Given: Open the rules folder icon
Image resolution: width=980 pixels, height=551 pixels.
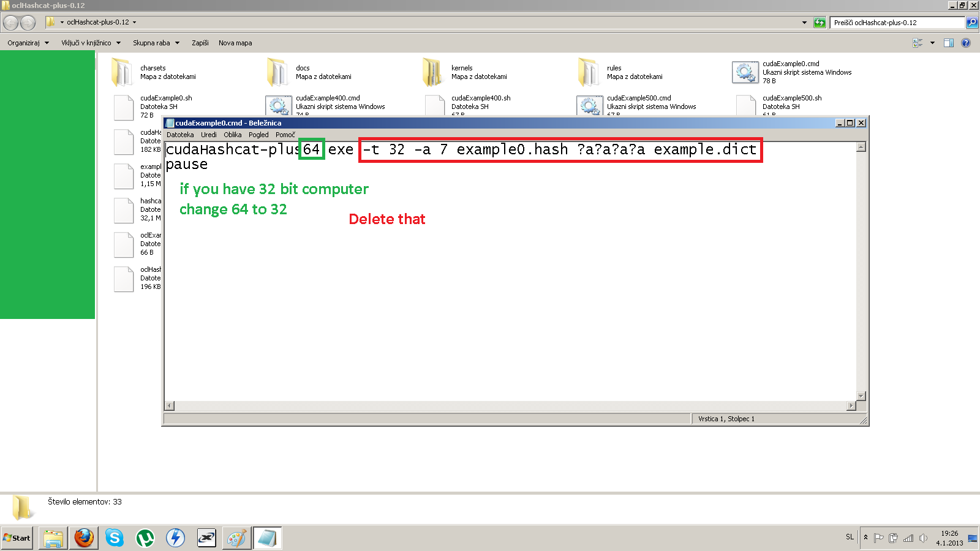Looking at the screenshot, I should [x=589, y=72].
